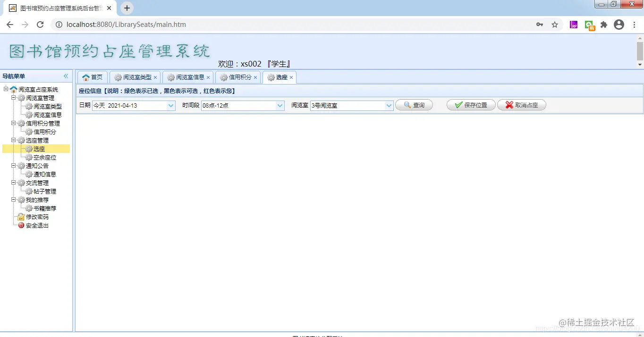Open 修改密码 in the navigation tree
The width and height of the screenshot is (644, 337).
pos(37,217)
